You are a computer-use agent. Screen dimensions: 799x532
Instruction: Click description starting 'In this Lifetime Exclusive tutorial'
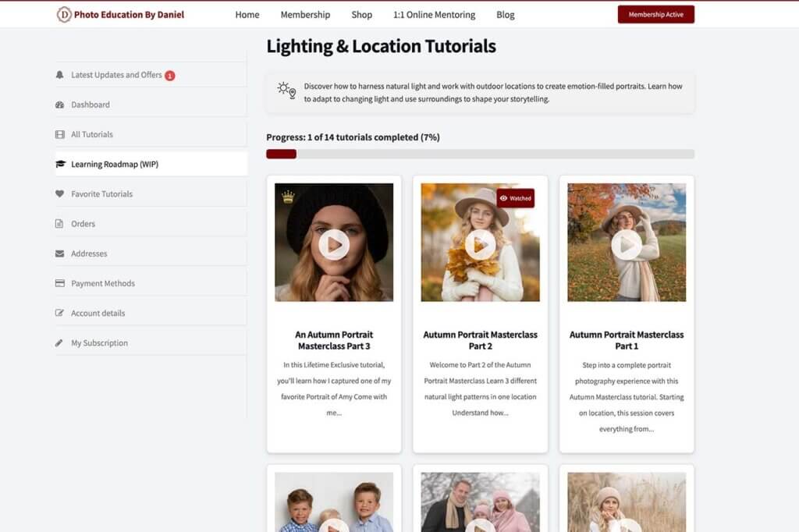coord(334,388)
